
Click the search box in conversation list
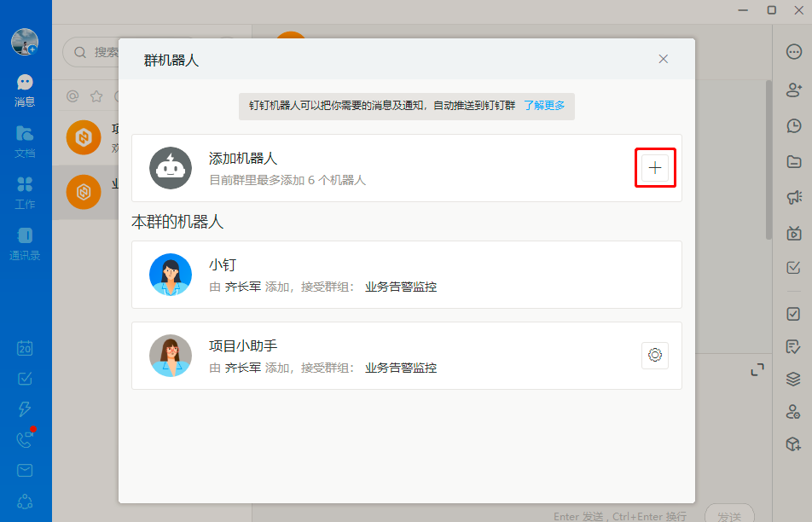coord(91,52)
